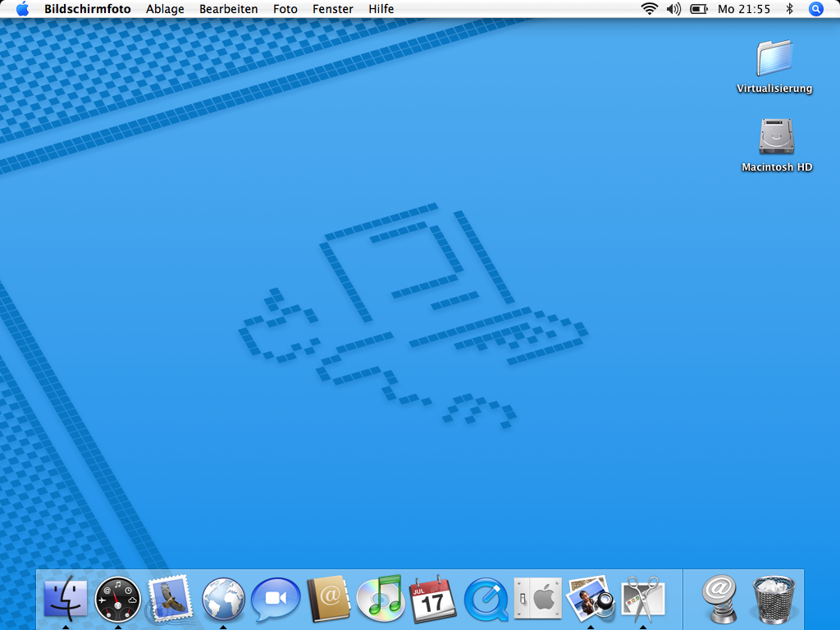Screen dimensions: 840x630
Task: Launch Safari globe icon in Dock
Action: 223,599
